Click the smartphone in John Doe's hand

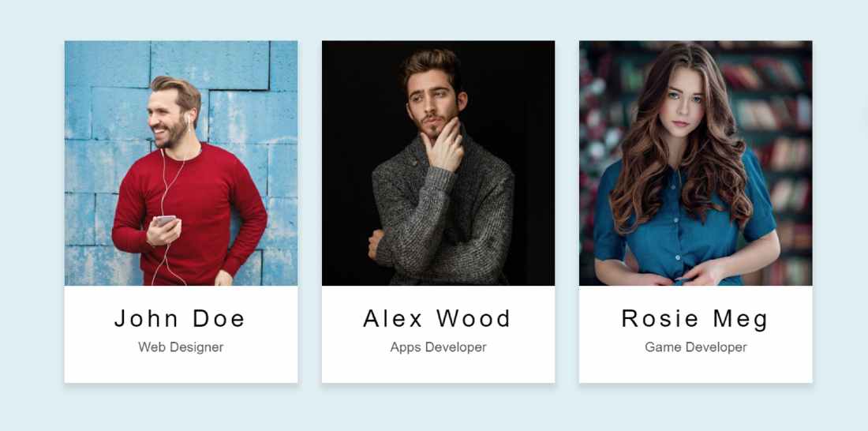click(164, 220)
